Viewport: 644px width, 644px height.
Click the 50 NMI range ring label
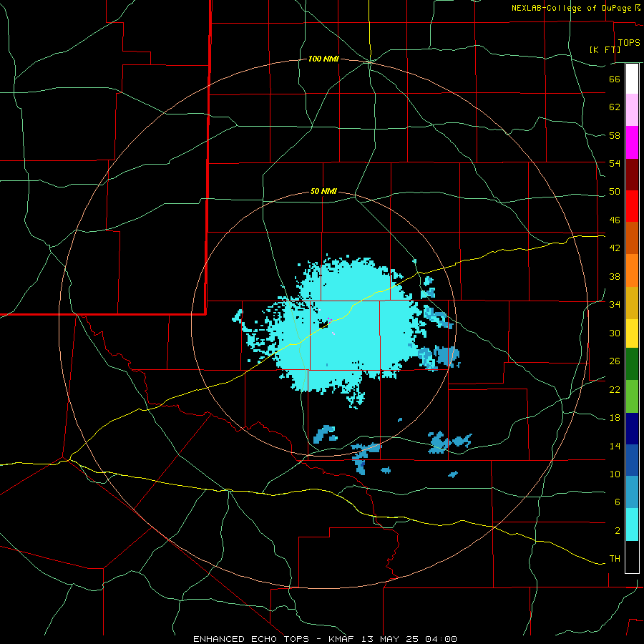coord(323,191)
